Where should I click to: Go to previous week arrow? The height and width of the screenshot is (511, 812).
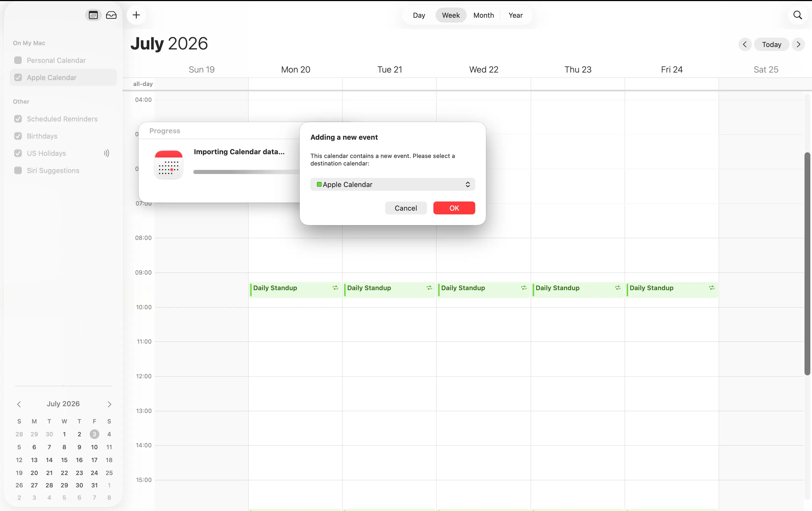click(745, 45)
